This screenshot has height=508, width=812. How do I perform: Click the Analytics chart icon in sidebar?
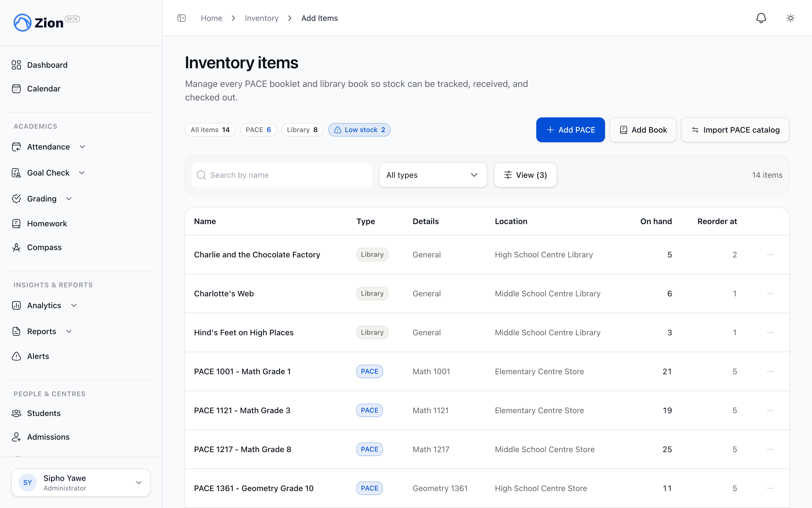click(x=16, y=305)
